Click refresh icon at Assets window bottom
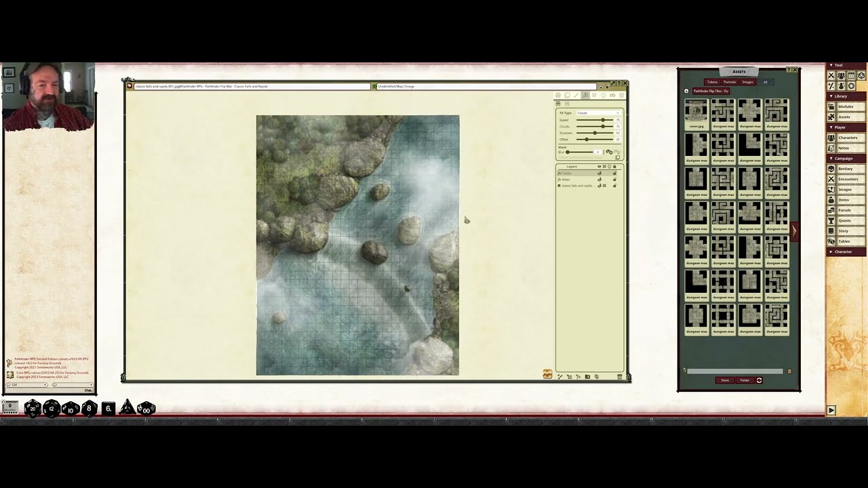This screenshot has width=868, height=488. click(759, 380)
